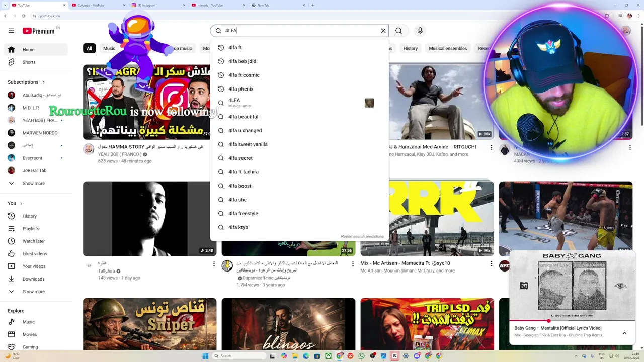Open Home in the sidebar

tap(36, 50)
